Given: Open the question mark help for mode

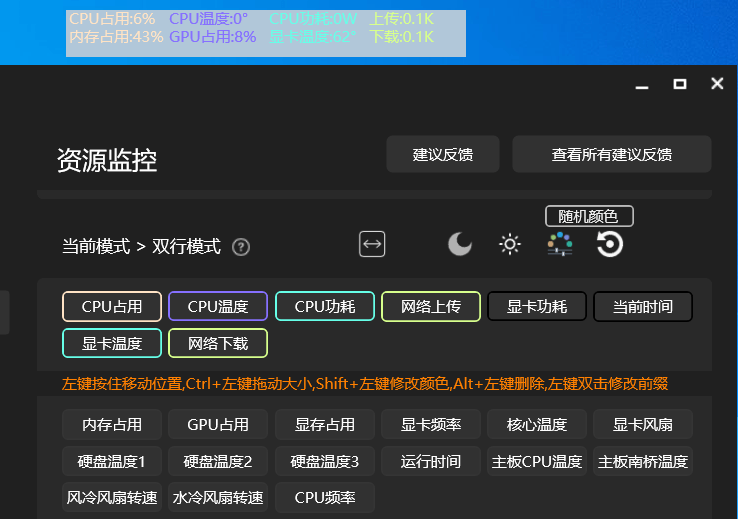Looking at the screenshot, I should pos(241,247).
